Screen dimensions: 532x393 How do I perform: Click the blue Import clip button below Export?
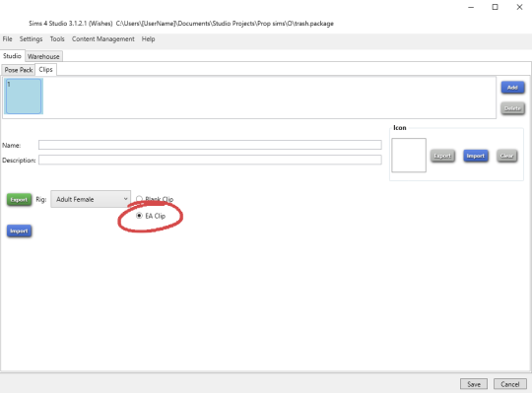19,231
